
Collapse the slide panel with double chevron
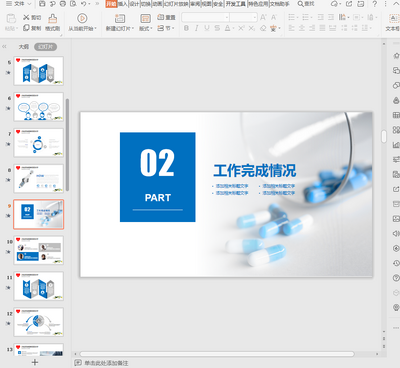(x=4, y=47)
